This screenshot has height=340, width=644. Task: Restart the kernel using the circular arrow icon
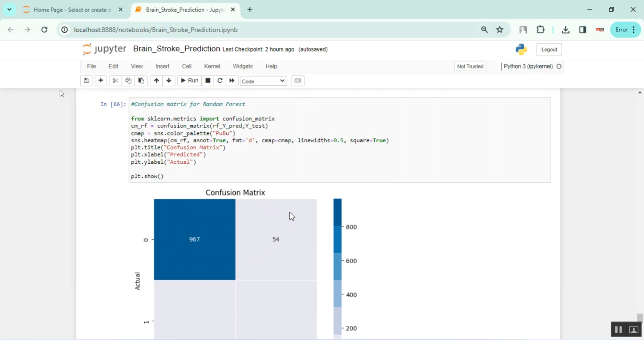coord(220,81)
